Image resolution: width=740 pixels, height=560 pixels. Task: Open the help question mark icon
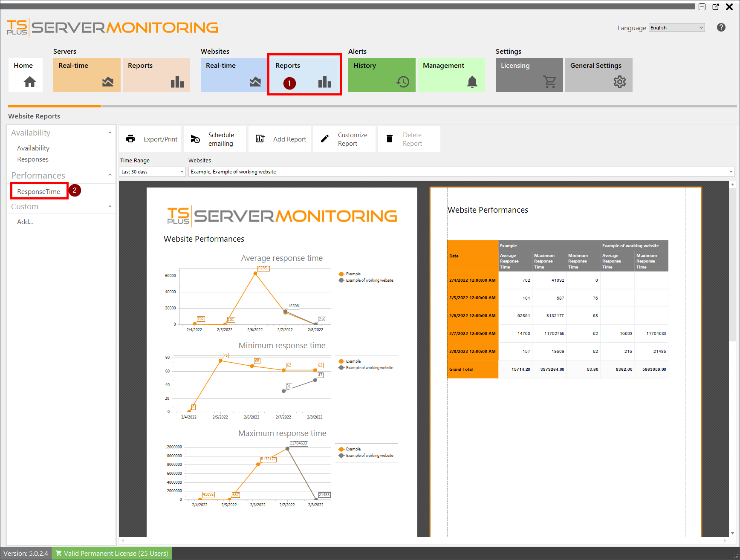721,27
